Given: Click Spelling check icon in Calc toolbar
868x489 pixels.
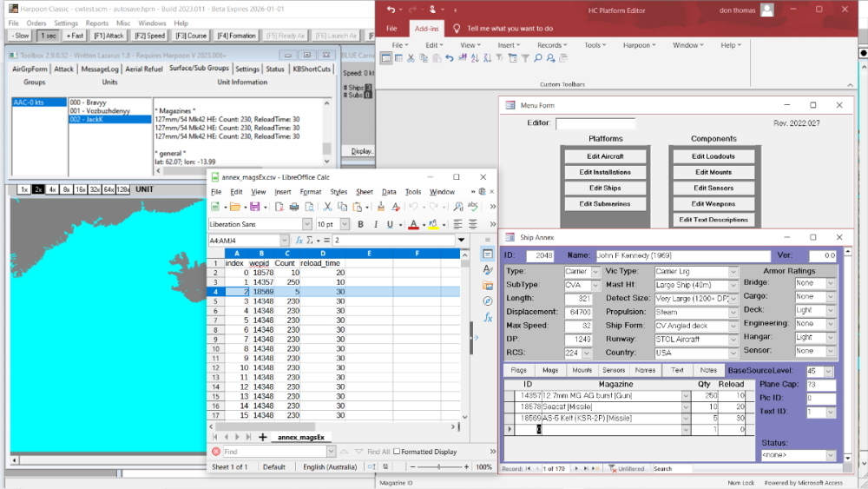Looking at the screenshot, I should tap(473, 207).
